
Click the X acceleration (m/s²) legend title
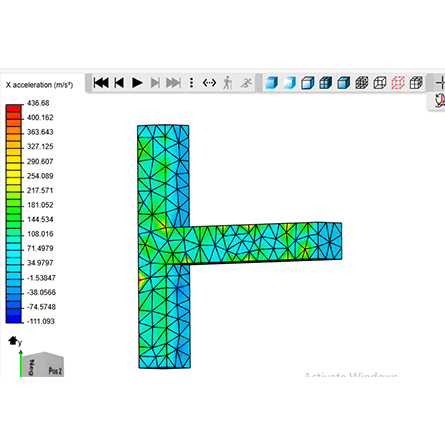[39, 85]
